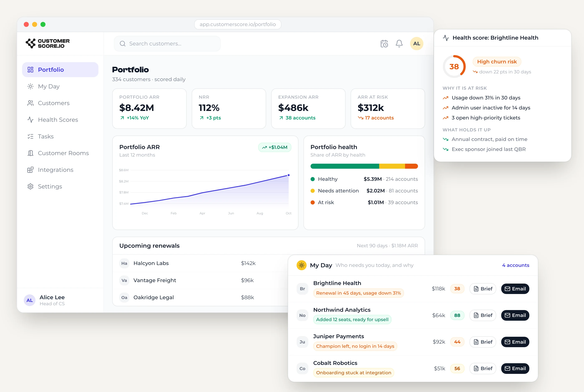The width and height of the screenshot is (584, 392).
Task: Click the Ha avatar for Halcyon Labs
Action: coord(124,263)
